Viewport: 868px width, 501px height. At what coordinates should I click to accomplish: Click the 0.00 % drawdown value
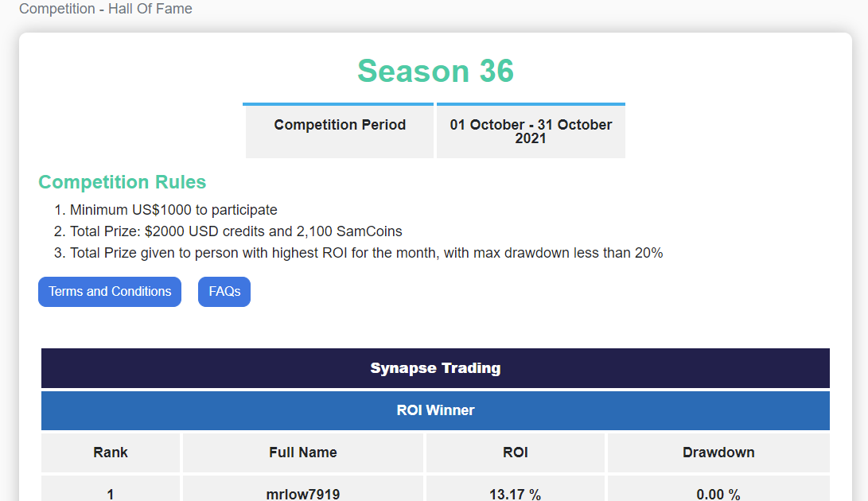tap(718, 494)
